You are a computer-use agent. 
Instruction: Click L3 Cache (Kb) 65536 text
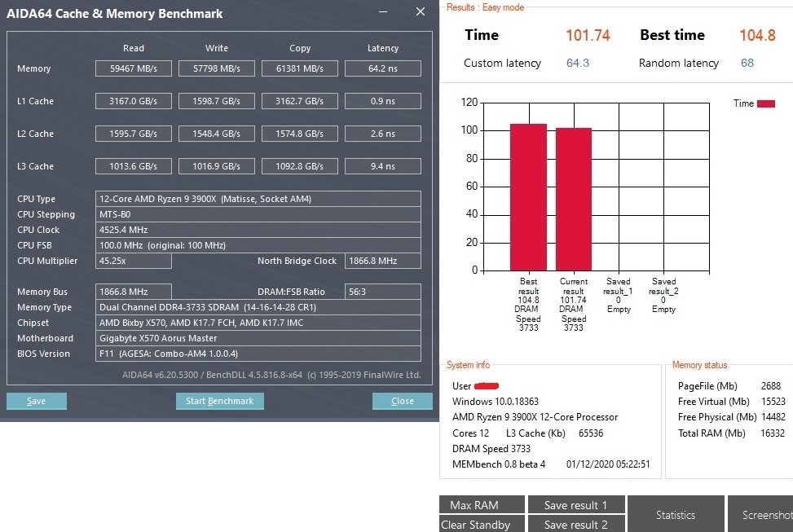tap(554, 433)
